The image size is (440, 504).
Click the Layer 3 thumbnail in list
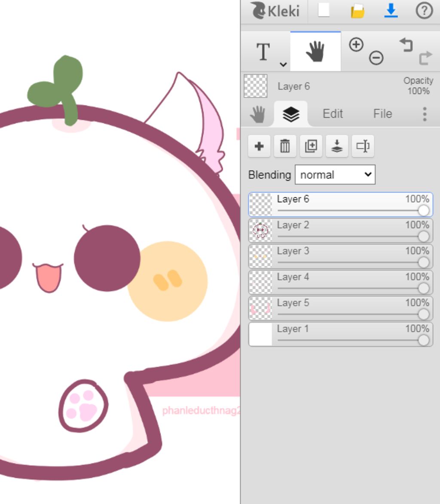point(260,256)
